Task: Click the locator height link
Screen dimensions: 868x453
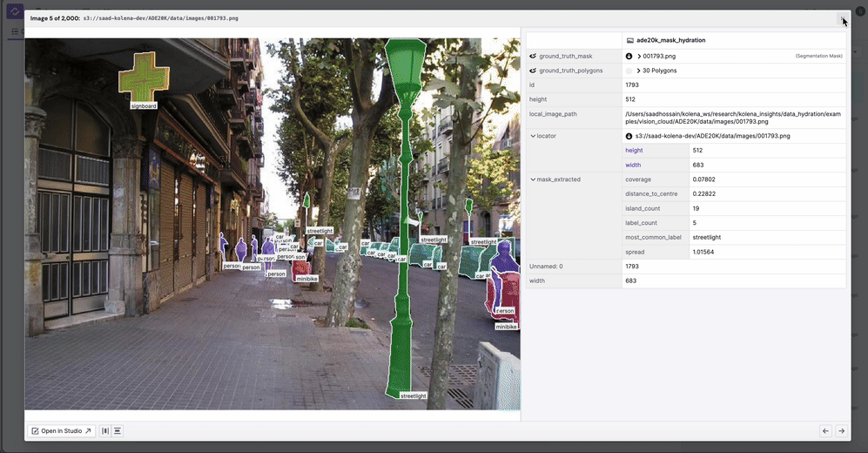Action: (x=634, y=151)
